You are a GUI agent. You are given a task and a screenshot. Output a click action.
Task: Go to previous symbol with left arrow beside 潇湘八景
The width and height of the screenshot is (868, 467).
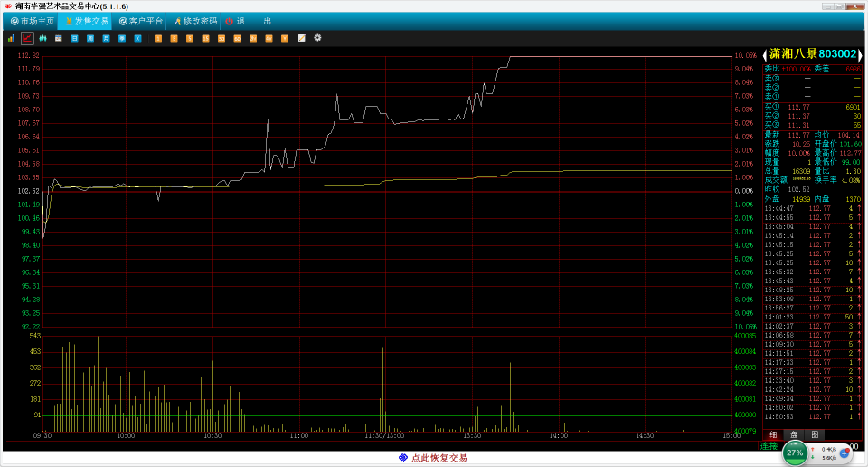[x=765, y=54]
